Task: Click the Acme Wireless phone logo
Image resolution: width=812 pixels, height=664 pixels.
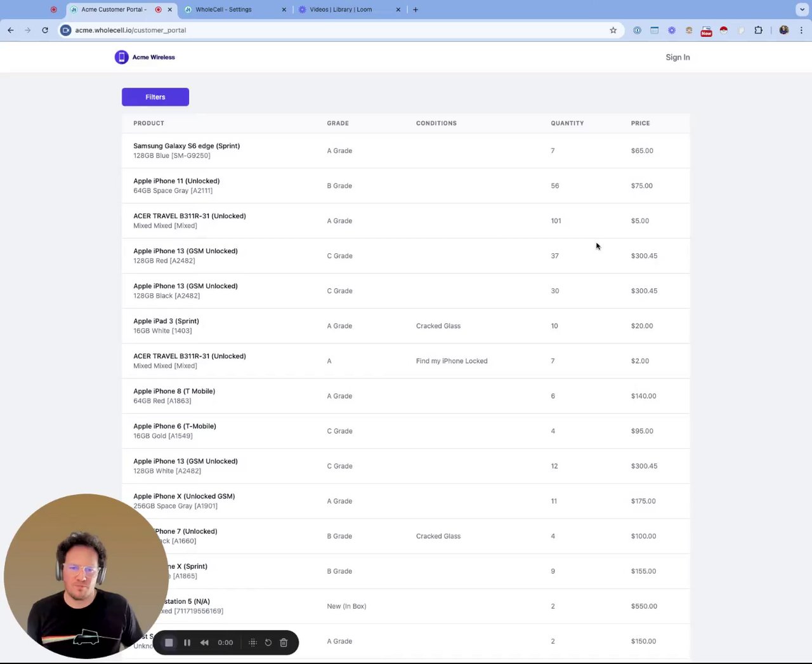Action: pyautogui.click(x=121, y=57)
